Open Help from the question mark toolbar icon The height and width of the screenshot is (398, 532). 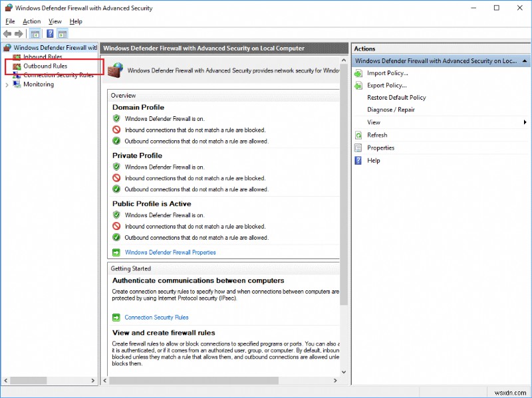[x=50, y=34]
